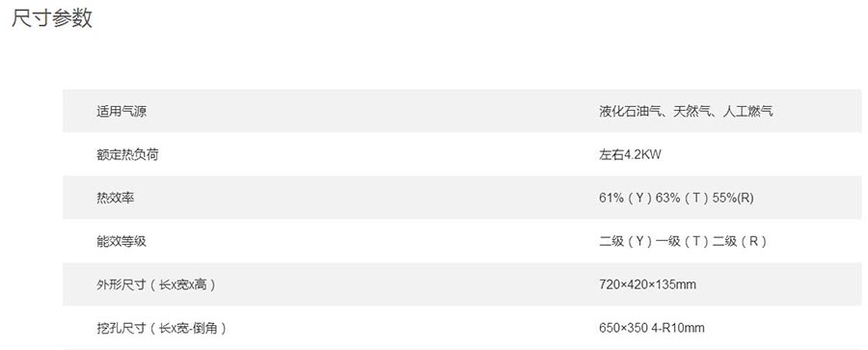This screenshot has height=350, width=868.
Task: Select the 外形尺寸（长x宽x高） label
Action: click(155, 284)
